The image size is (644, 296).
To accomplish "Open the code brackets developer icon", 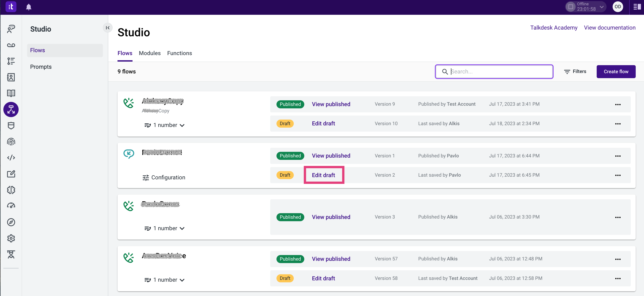I will pos(11,158).
